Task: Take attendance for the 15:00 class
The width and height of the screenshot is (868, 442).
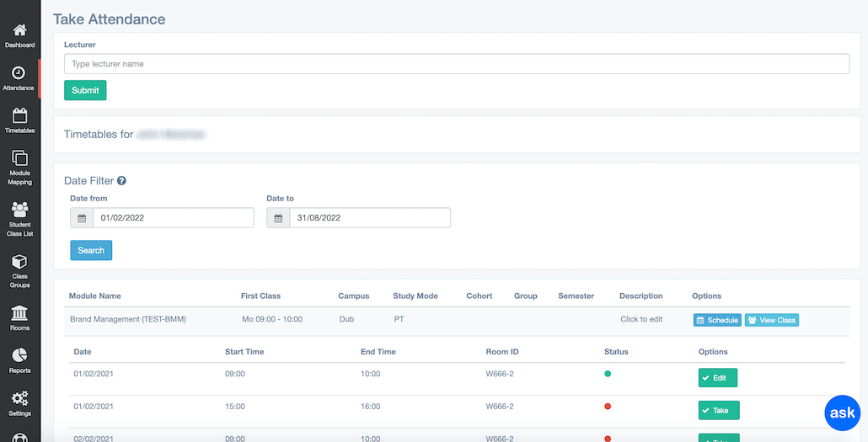Action: 719,410
